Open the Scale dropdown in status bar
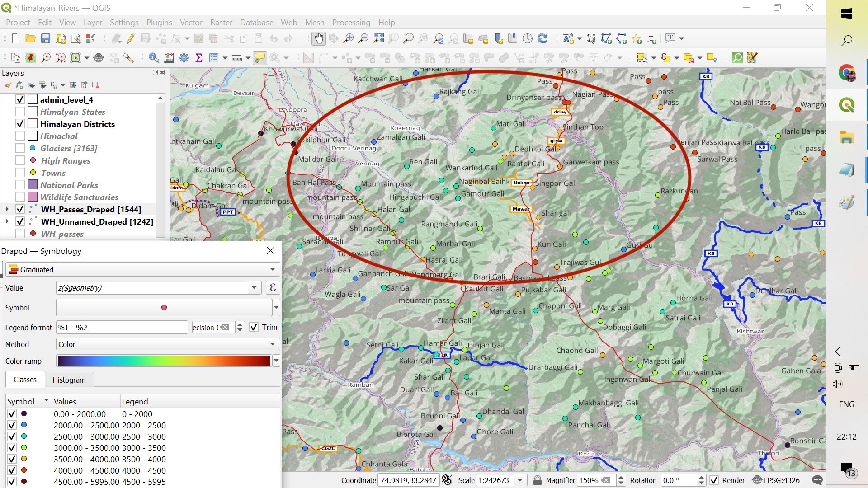 point(520,480)
